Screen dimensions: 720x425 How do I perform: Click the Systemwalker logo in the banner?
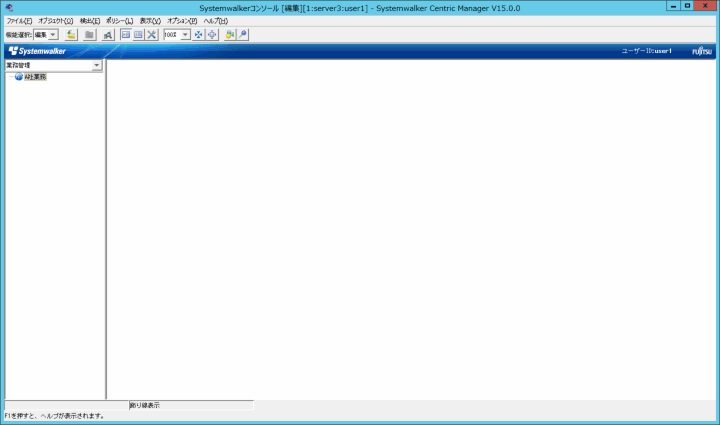pos(37,51)
